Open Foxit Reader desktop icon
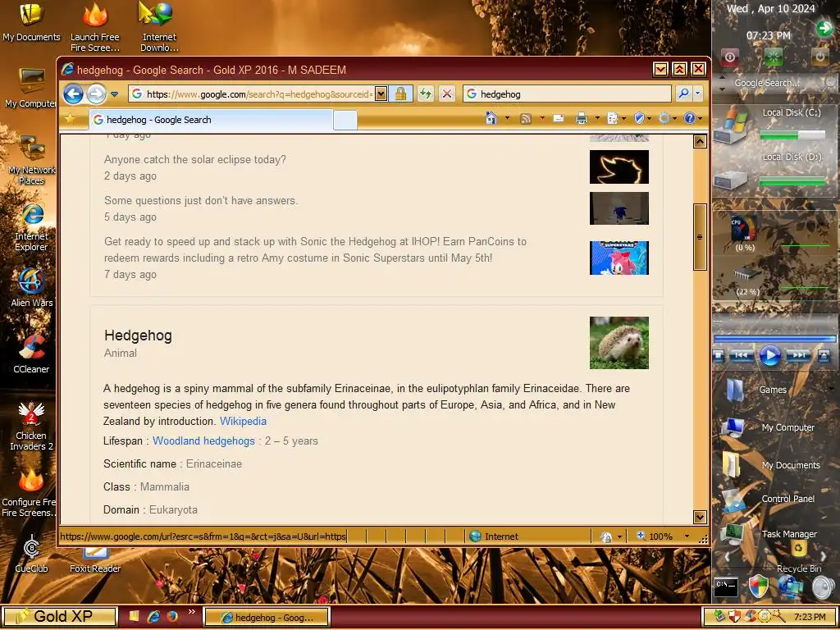The height and width of the screenshot is (630, 840). click(95, 559)
